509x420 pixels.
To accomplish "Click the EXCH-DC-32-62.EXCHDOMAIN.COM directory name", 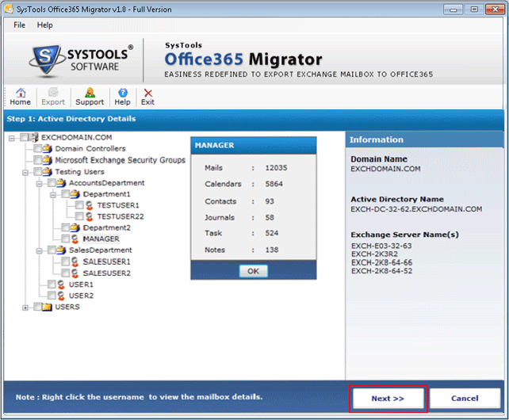I will tap(416, 209).
